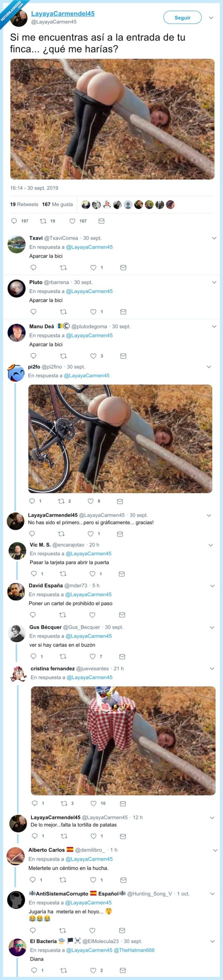Like Txavi's reply 'Aparcar la bici'
The width and height of the screenshot is (223, 980).
click(93, 268)
